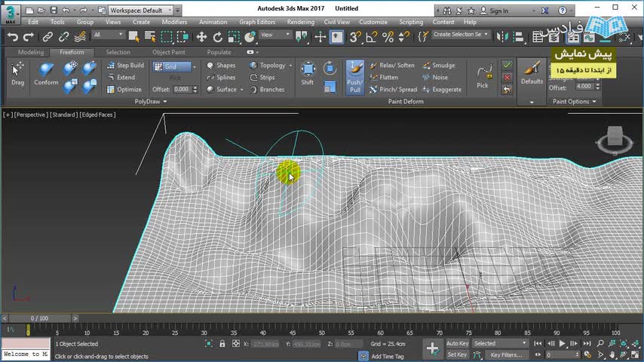
Task: Expand the Paint Options panel
Action: coord(575,101)
